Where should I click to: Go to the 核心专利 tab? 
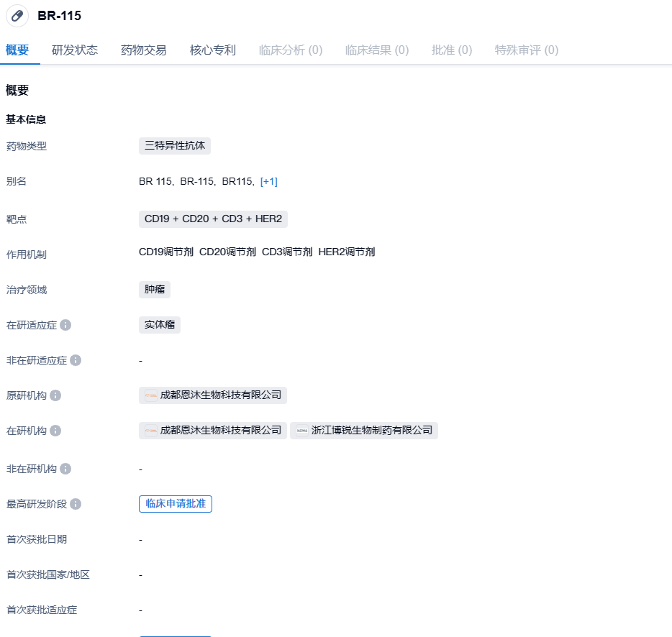pyautogui.click(x=213, y=50)
